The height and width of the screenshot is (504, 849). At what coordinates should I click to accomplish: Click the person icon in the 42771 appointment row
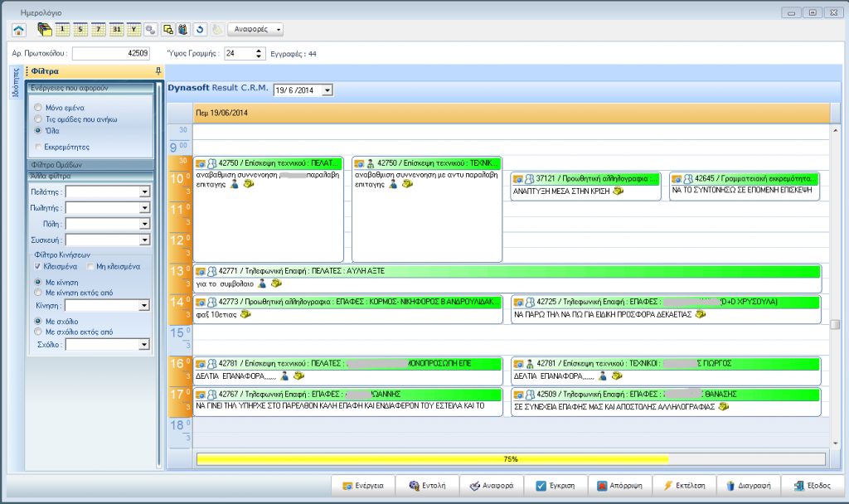[262, 283]
